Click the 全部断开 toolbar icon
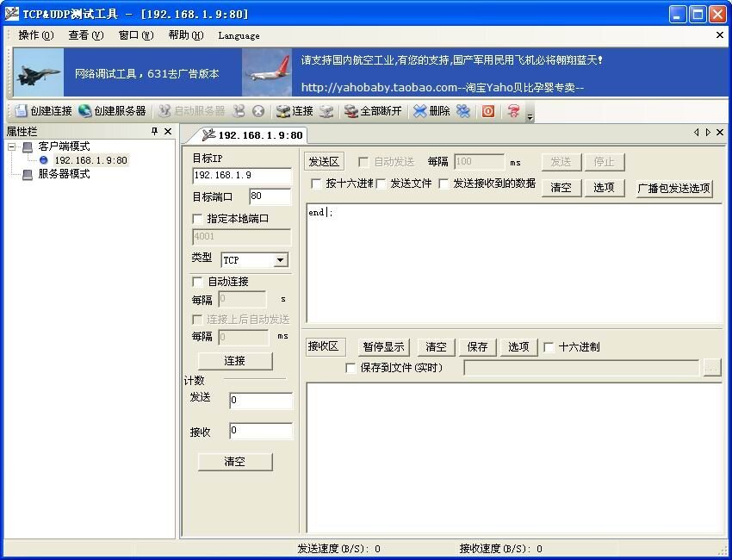The image size is (732, 560). (x=351, y=110)
